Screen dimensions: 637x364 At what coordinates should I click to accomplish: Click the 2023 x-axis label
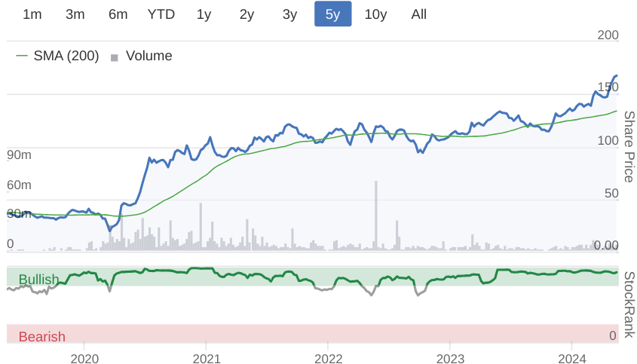coord(450,358)
